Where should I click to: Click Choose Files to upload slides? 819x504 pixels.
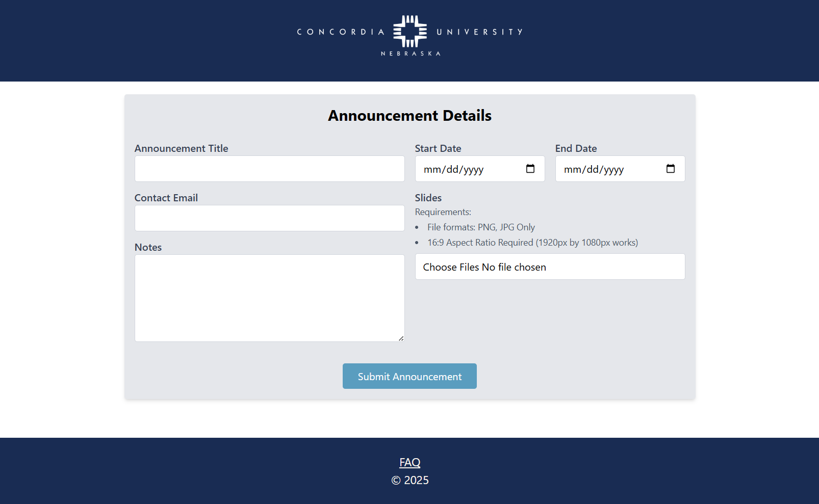[x=452, y=267]
